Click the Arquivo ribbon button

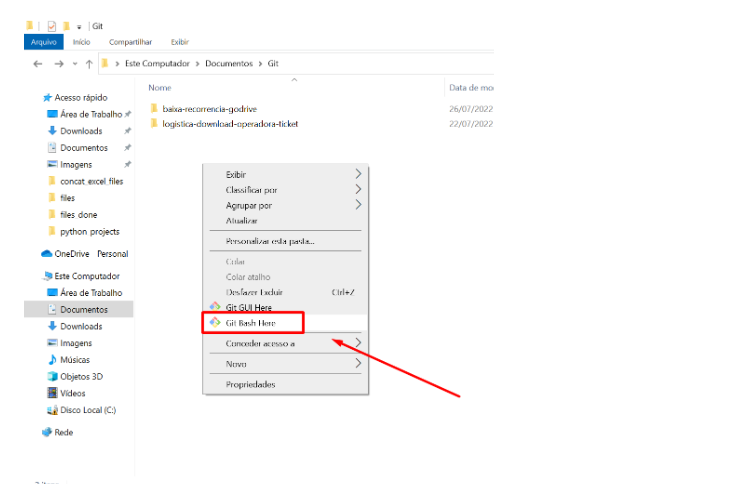(x=43, y=42)
